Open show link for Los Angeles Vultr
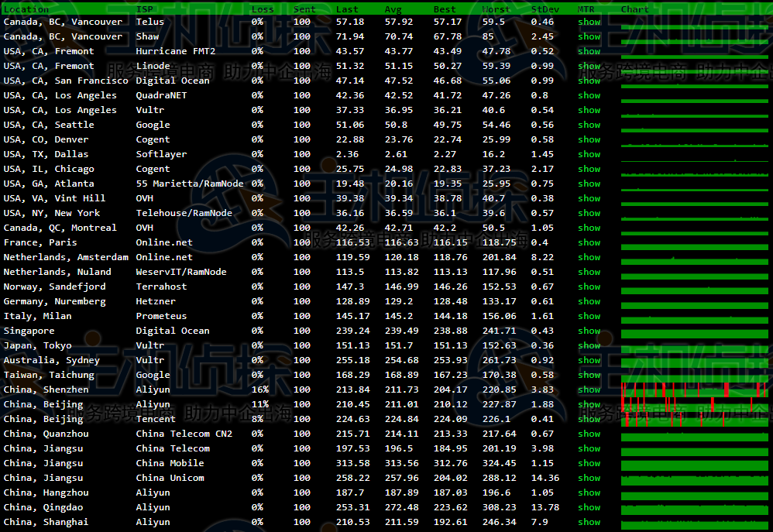The height and width of the screenshot is (532, 773). tap(589, 111)
